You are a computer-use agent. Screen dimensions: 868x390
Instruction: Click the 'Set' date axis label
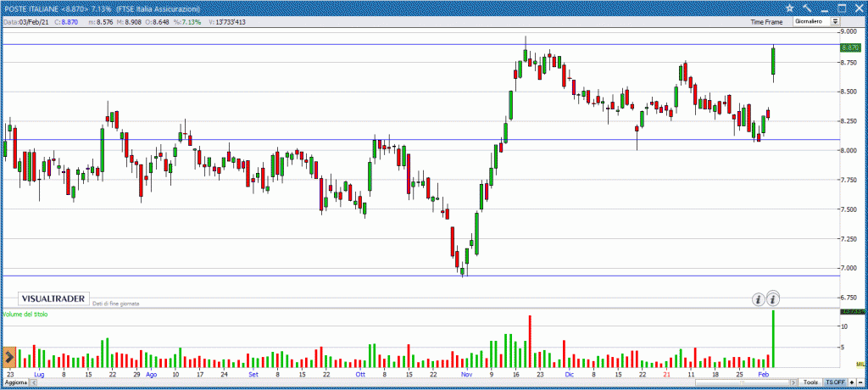pos(253,375)
